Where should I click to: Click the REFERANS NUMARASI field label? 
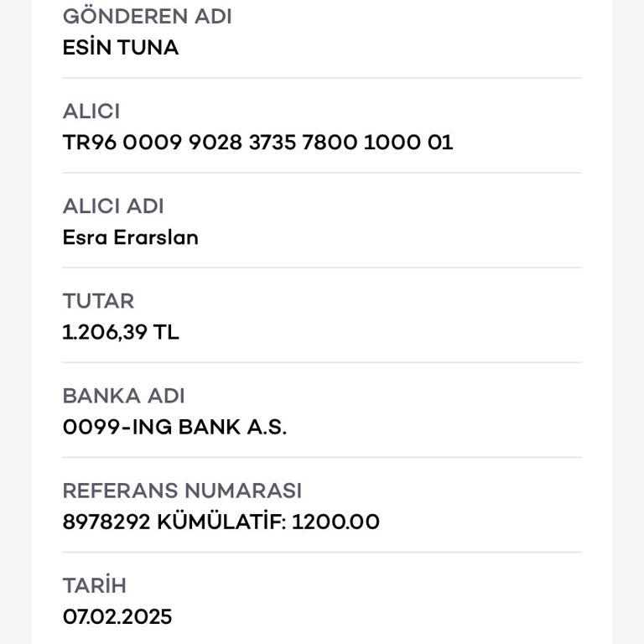point(182,491)
